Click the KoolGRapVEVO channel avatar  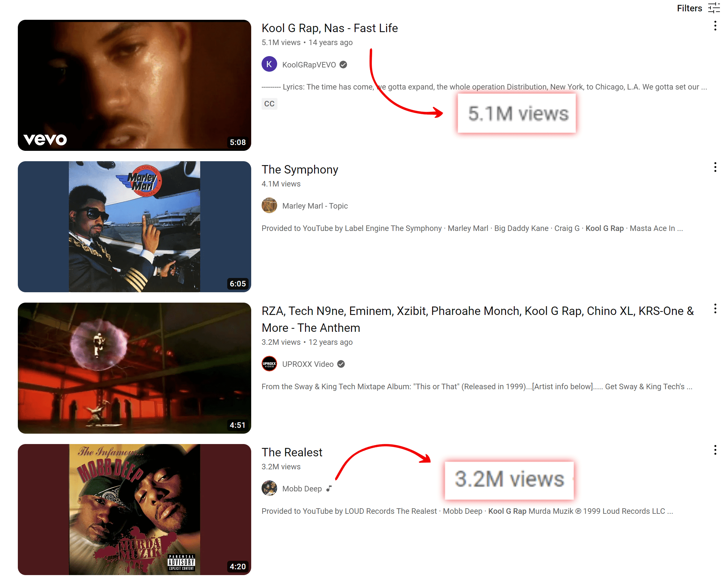(269, 64)
